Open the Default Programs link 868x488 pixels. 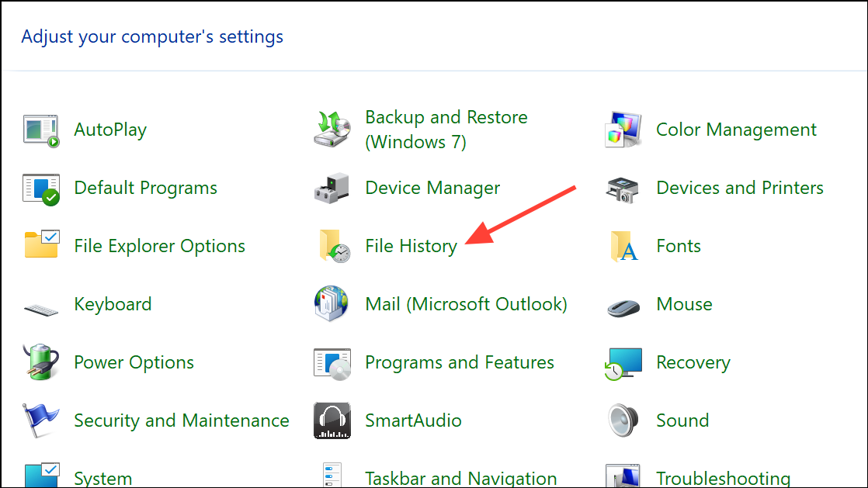[145, 188]
